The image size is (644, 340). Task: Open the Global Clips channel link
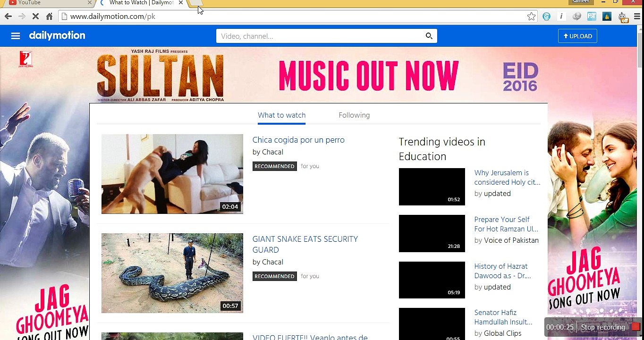coord(503,333)
